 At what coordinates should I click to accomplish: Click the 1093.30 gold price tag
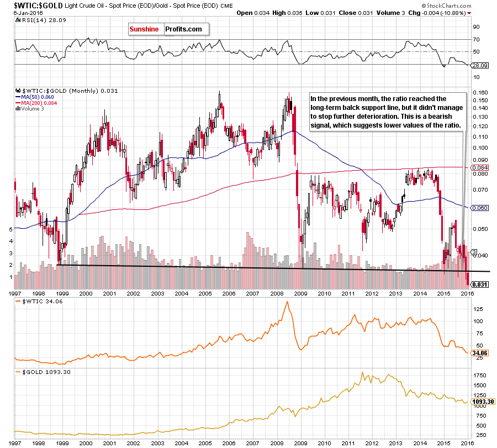point(483,402)
